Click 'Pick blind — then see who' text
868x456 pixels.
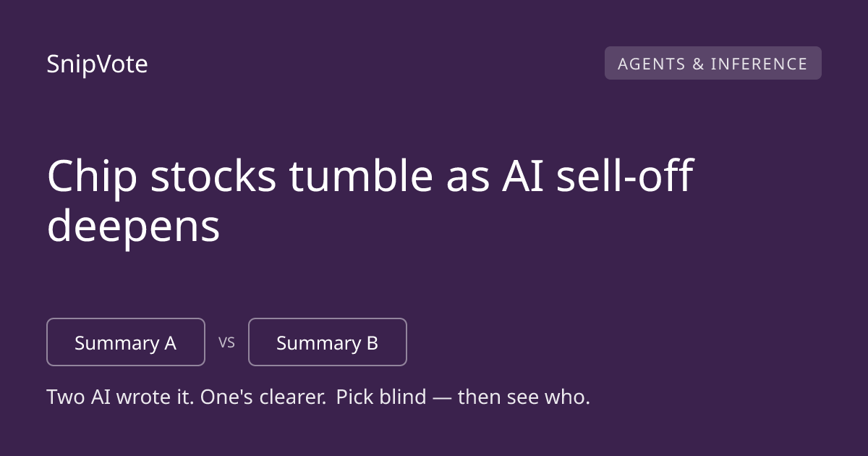[x=463, y=397]
